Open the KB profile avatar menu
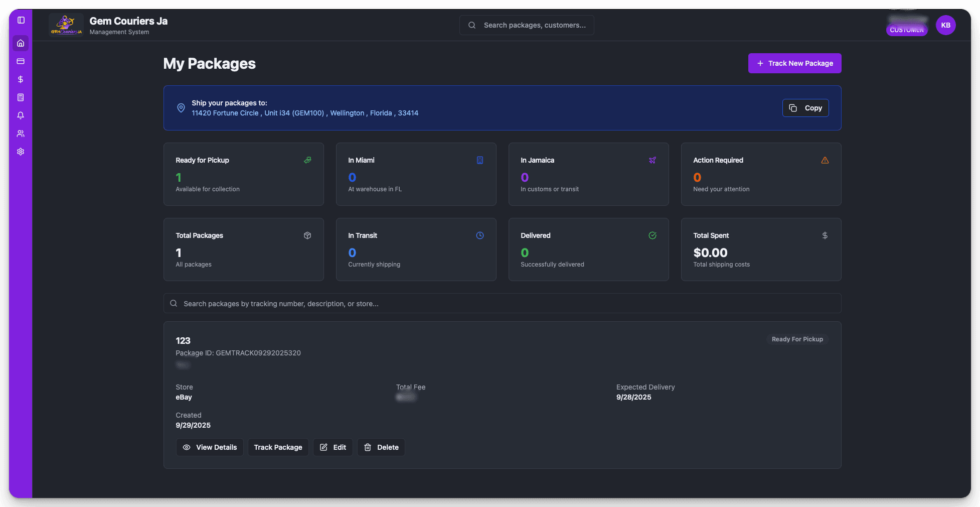Screen dimensions: 980x507 click(x=946, y=25)
